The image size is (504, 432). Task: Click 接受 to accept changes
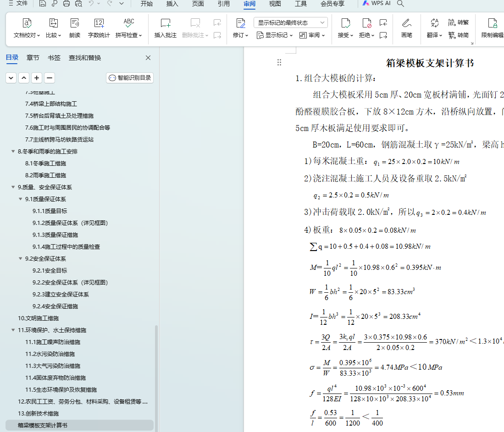[x=345, y=28]
